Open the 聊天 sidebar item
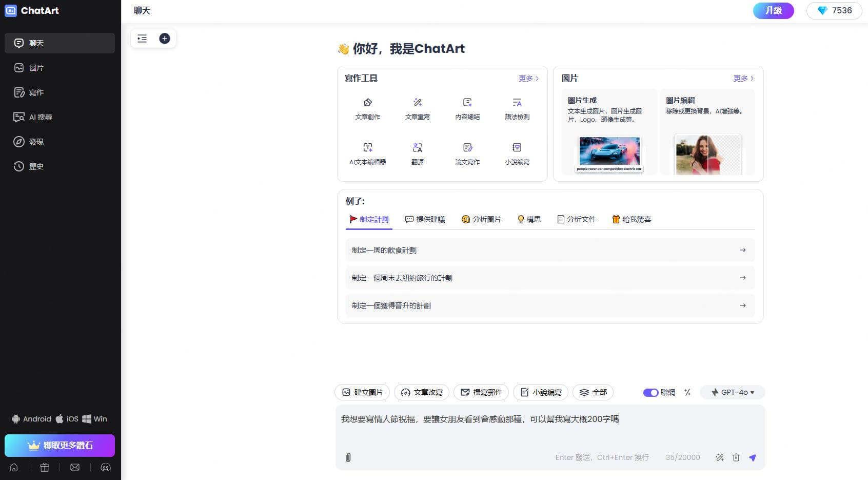This screenshot has height=480, width=868. (x=60, y=43)
